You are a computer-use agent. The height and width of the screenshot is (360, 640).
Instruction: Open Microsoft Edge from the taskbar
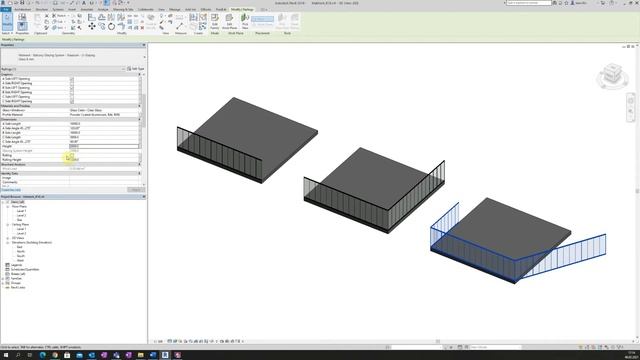click(x=42, y=355)
